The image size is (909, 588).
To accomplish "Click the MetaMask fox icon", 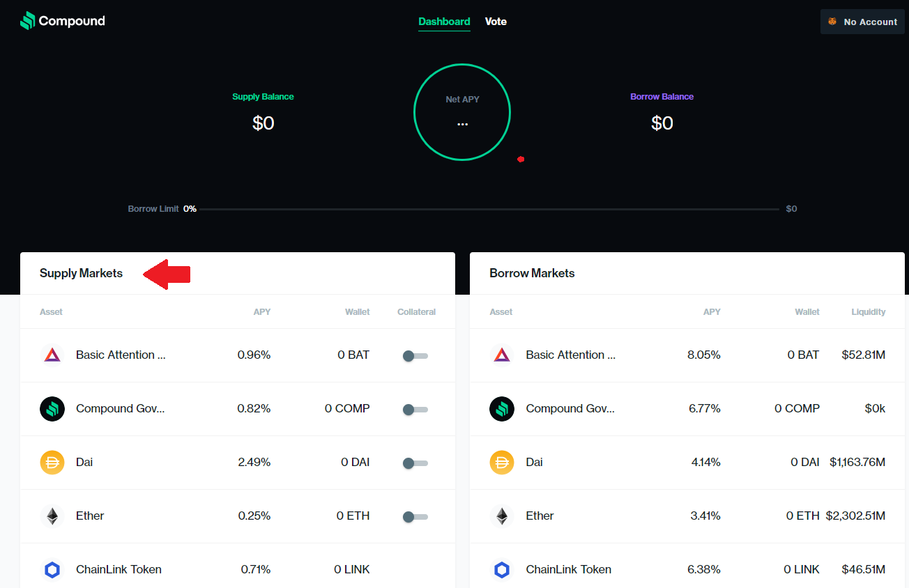I will 832,22.
